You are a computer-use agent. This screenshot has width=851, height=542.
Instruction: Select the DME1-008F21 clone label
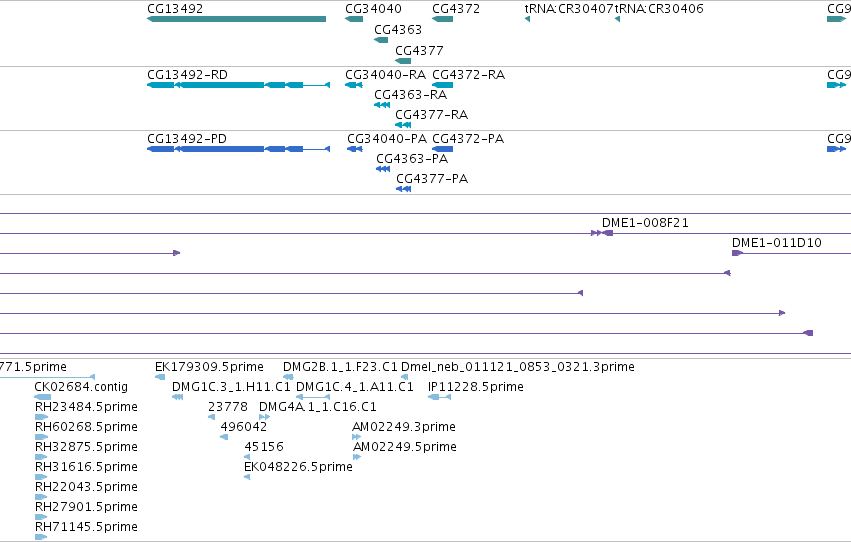click(x=645, y=222)
